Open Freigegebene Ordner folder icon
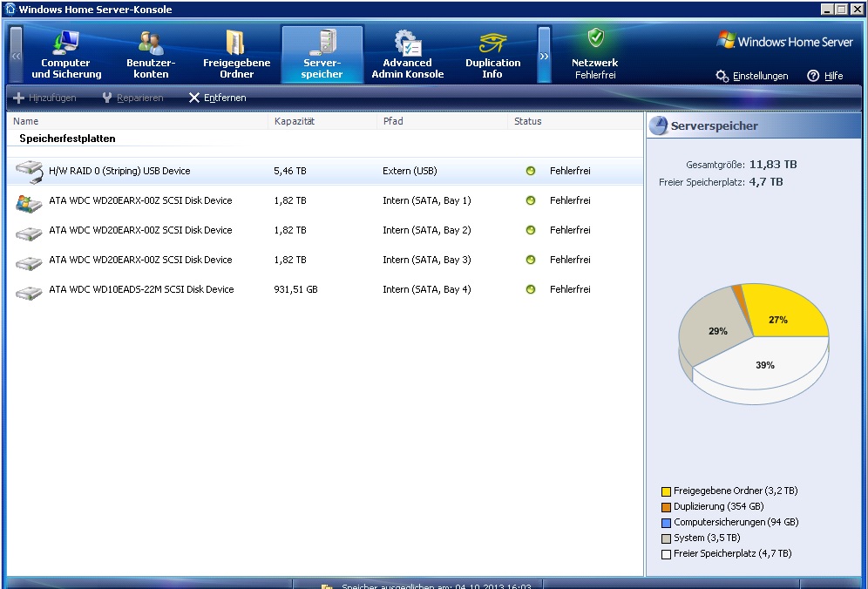The width and height of the screenshot is (868, 589). [236, 43]
